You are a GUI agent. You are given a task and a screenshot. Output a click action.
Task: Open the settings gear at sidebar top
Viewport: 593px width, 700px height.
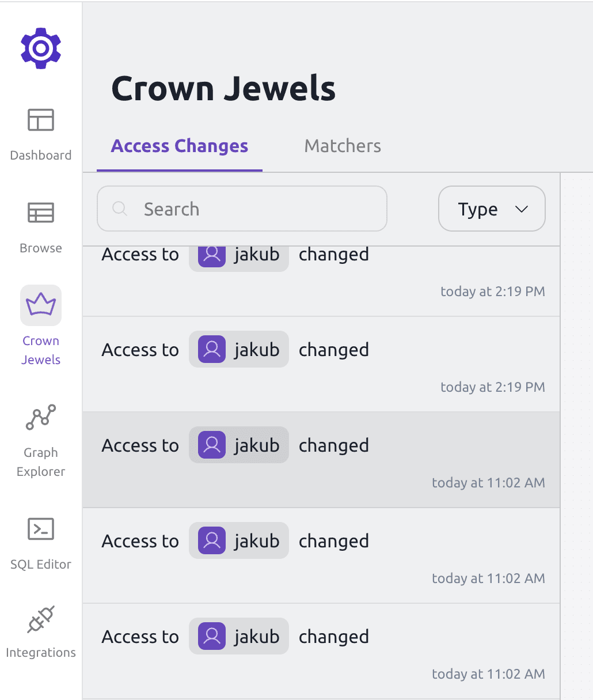(41, 48)
